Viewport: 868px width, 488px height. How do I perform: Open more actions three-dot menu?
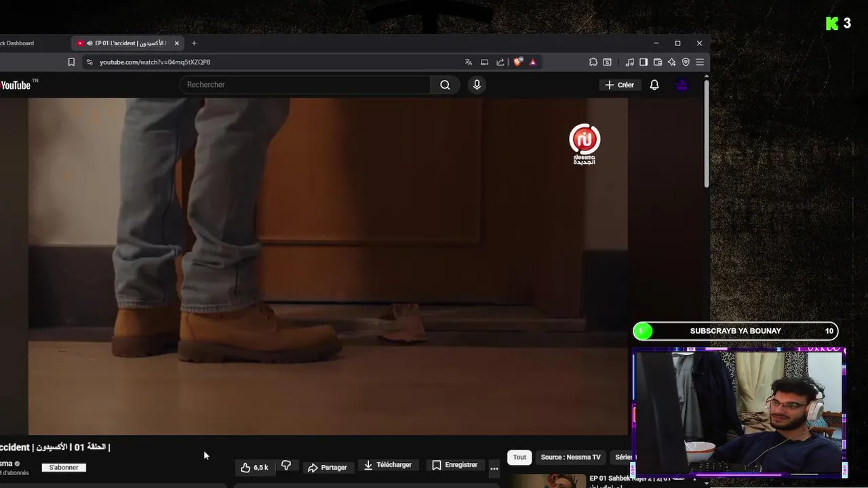[x=494, y=468]
